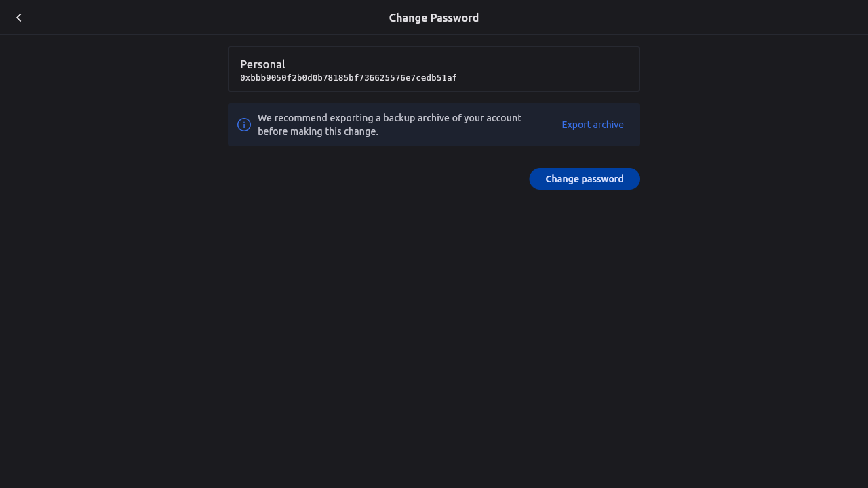This screenshot has height=488, width=868.
Task: Export a backup archive of the account
Action: click(592, 125)
